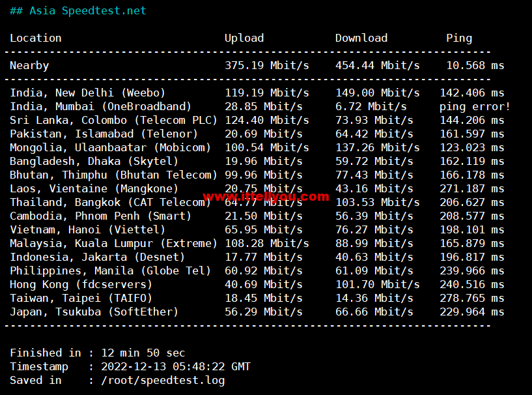The height and width of the screenshot is (395, 532).
Task: Select Vientaine ping 271.187 ms
Action: [x=472, y=188]
